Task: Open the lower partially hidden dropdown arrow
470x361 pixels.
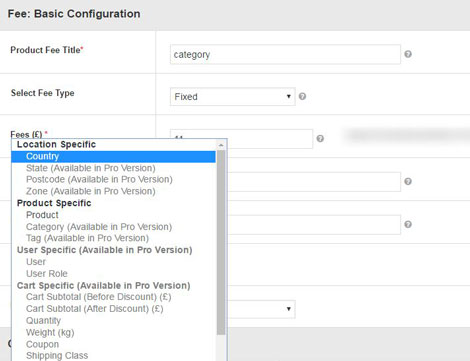Action: 289,309
